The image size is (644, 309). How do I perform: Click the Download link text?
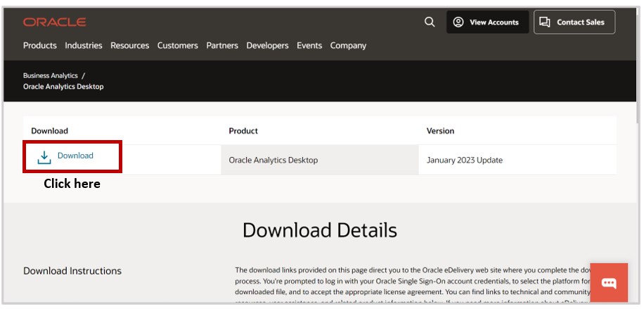pos(75,156)
